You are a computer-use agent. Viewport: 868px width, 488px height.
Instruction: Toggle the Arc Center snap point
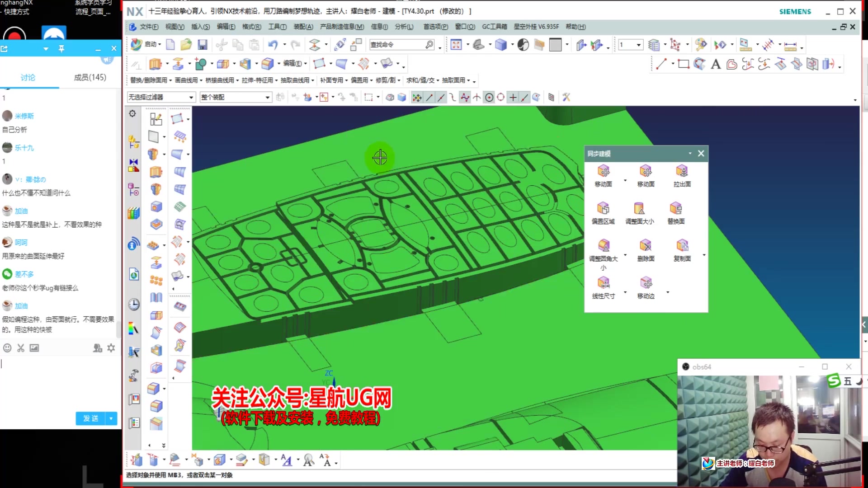tap(489, 97)
